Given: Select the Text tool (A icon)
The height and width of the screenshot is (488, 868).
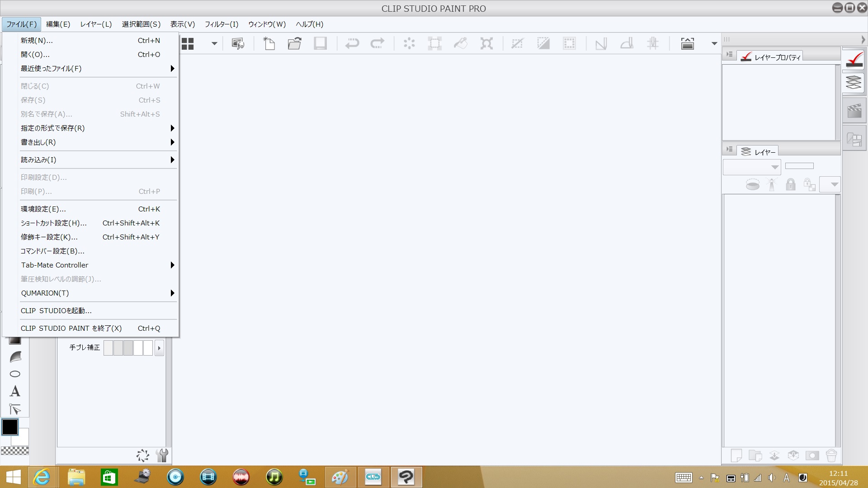Looking at the screenshot, I should click(x=15, y=391).
